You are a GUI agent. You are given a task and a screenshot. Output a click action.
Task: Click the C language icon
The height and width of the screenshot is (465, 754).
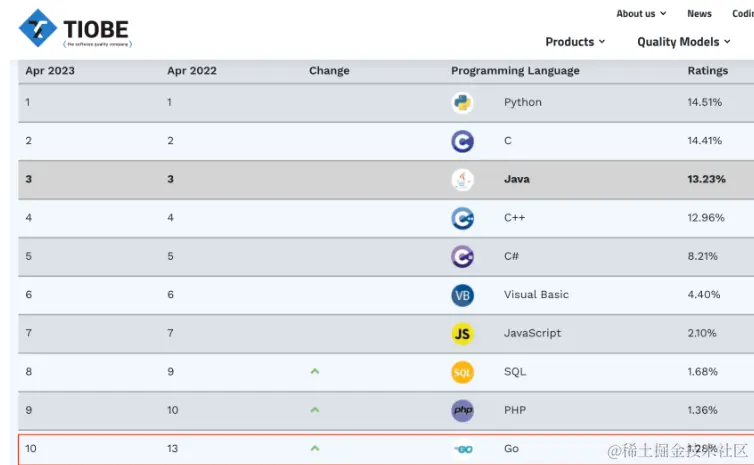(462, 141)
